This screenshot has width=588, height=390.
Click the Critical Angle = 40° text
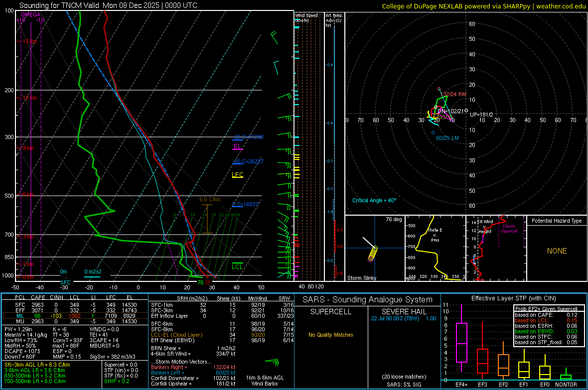(x=374, y=200)
